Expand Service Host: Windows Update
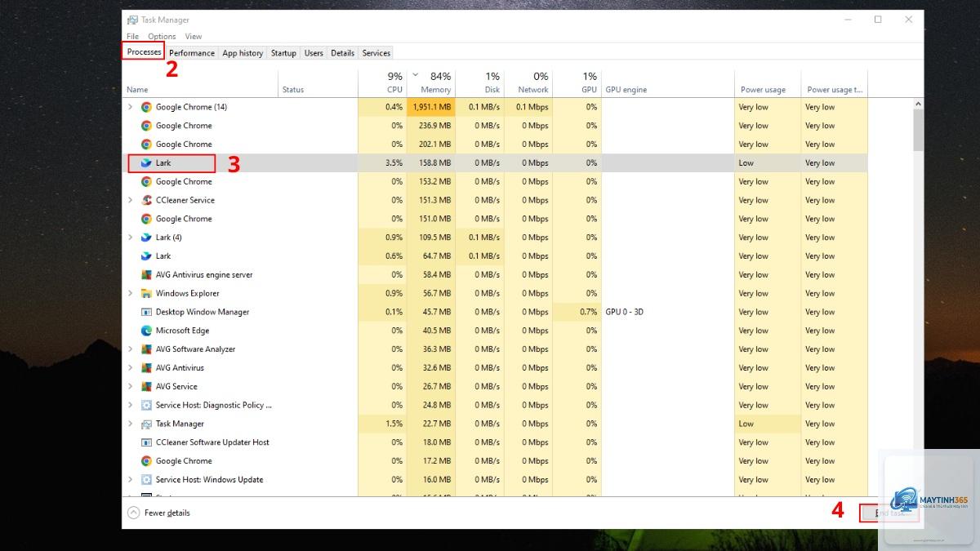 [x=130, y=479]
